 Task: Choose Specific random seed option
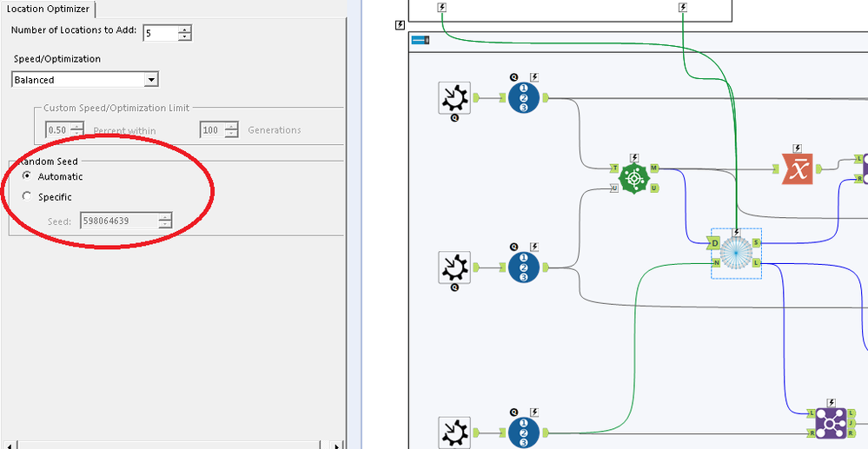(27, 196)
